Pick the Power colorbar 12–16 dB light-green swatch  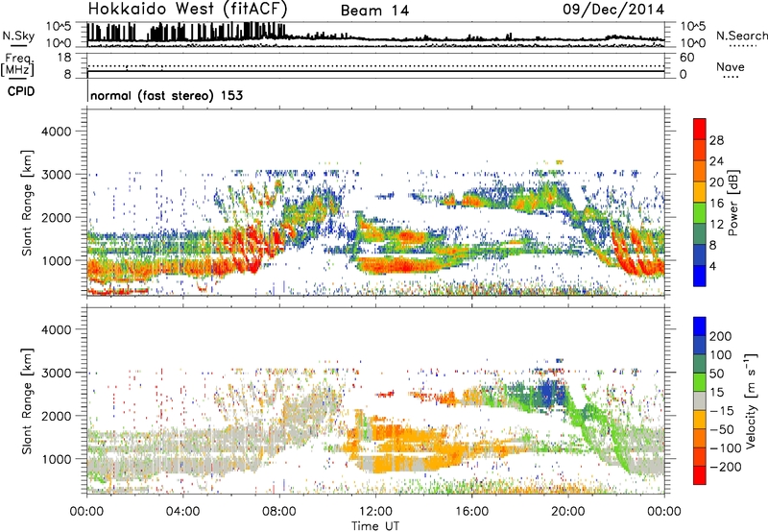[x=700, y=212]
